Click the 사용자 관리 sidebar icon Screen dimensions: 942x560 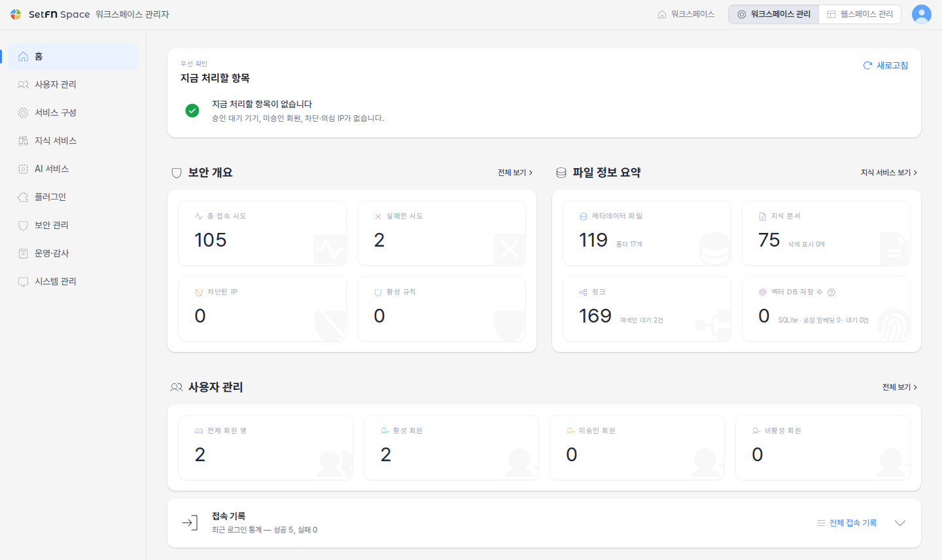click(x=23, y=84)
